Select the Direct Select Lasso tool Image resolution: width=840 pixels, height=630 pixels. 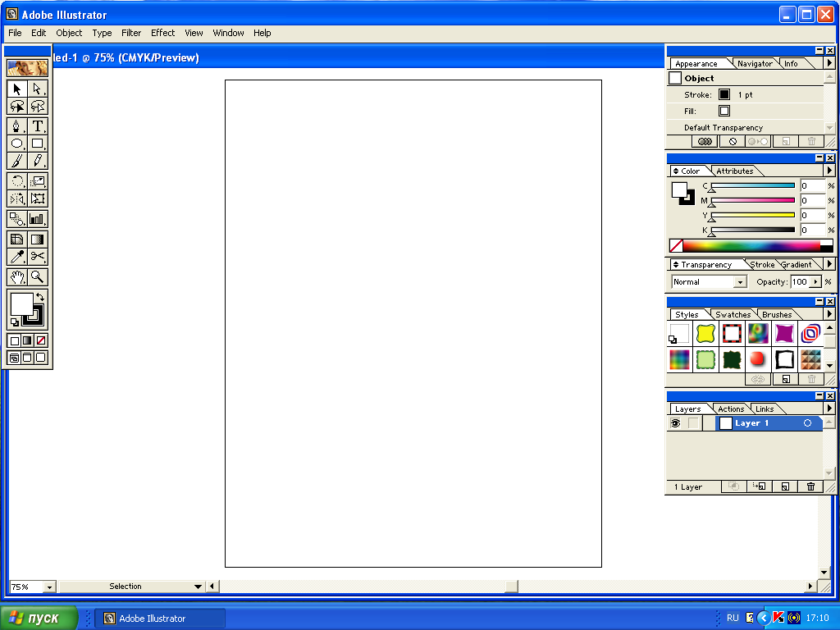38,106
